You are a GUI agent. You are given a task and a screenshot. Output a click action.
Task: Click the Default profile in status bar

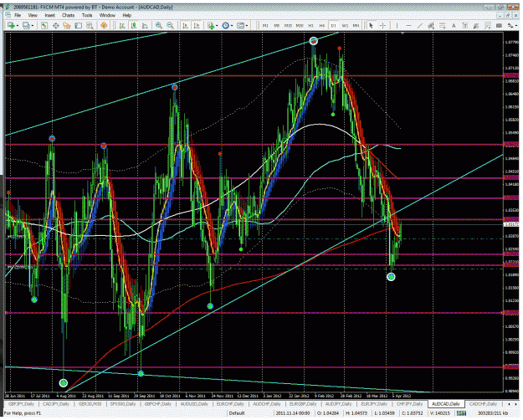pyautogui.click(x=237, y=413)
